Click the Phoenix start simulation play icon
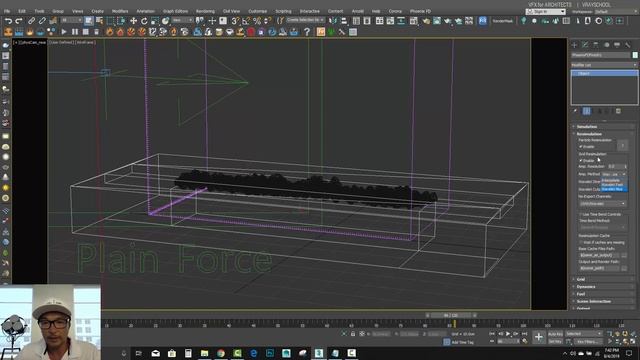Screen dimensions: 640x360 pos(64,32)
